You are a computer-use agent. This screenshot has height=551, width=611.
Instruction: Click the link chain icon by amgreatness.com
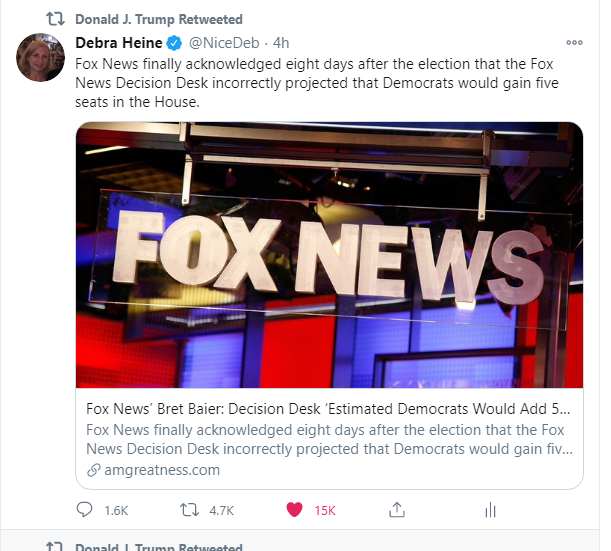[x=94, y=470]
